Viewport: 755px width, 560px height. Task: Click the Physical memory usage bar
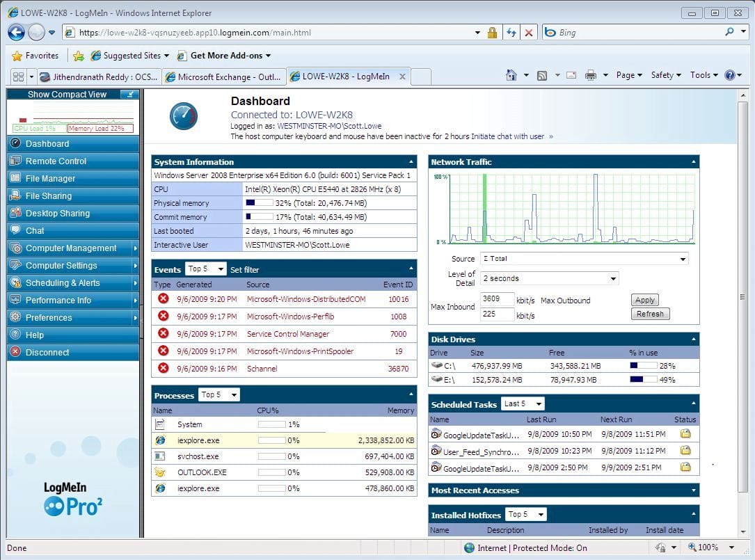(x=259, y=202)
